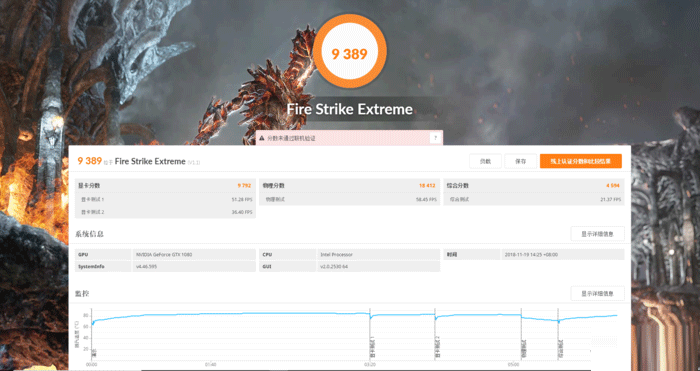Click the (V1.1) version label
The width and height of the screenshot is (700, 371).
point(194,163)
